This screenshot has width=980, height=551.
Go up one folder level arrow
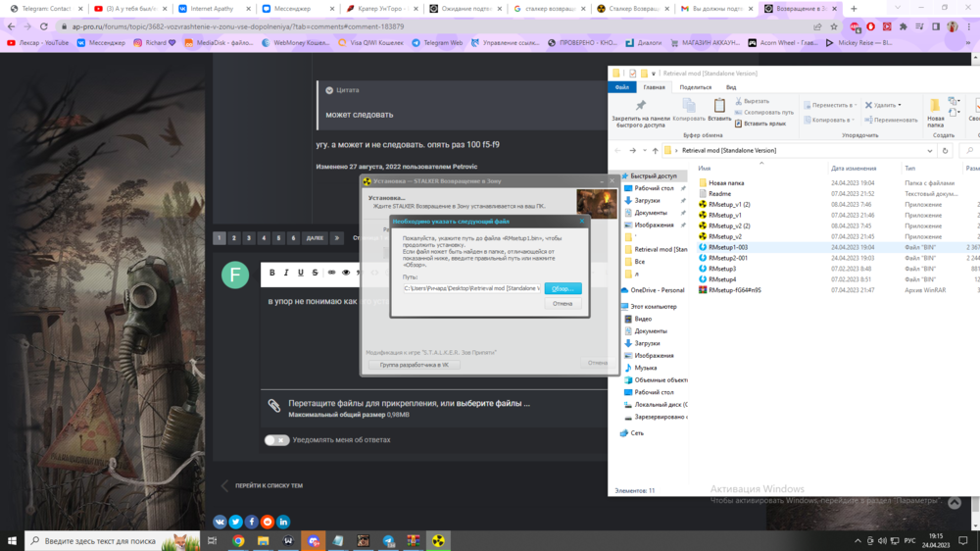pos(655,151)
